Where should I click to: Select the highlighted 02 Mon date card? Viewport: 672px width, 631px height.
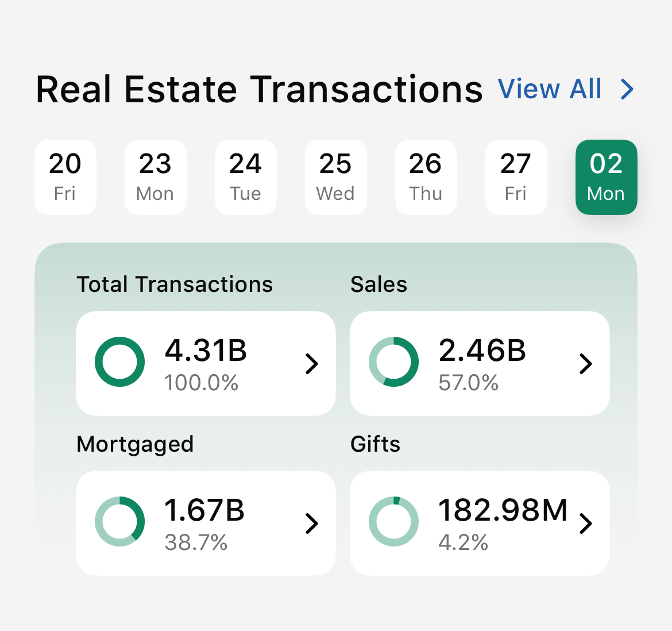[606, 177]
